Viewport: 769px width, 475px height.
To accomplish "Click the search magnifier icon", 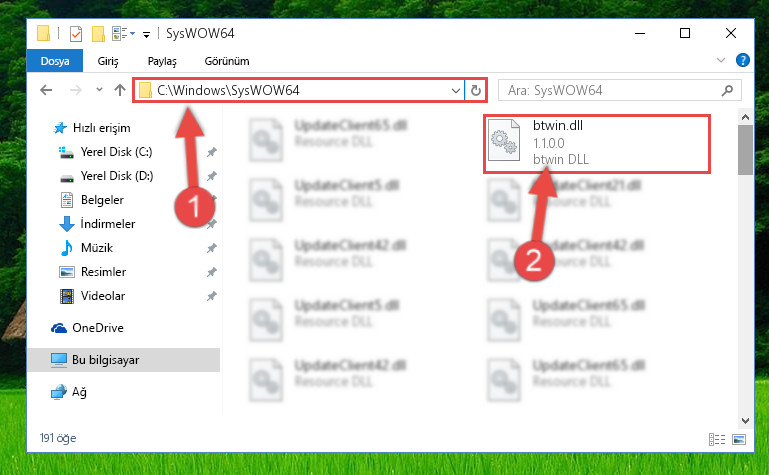I will tap(727, 90).
